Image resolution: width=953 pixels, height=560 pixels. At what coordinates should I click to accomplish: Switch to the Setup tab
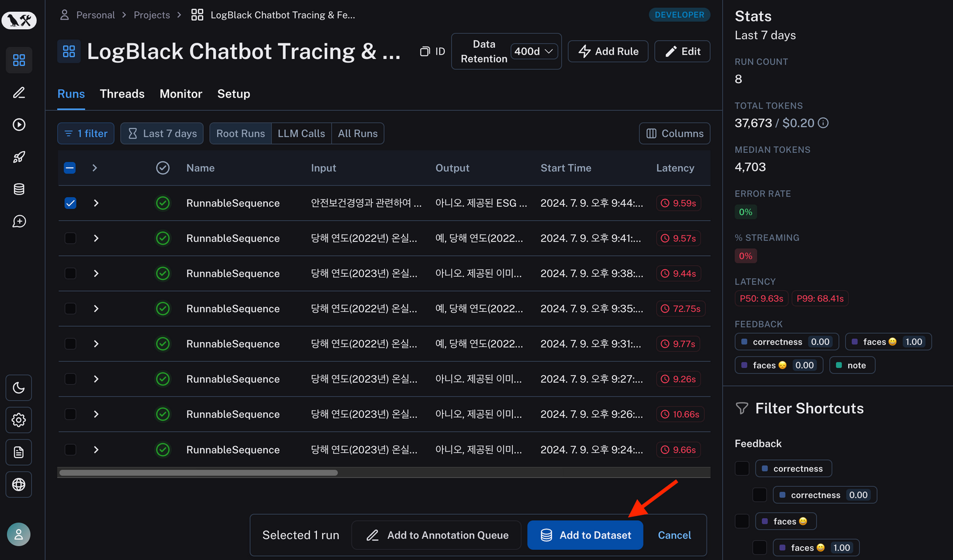coord(233,94)
